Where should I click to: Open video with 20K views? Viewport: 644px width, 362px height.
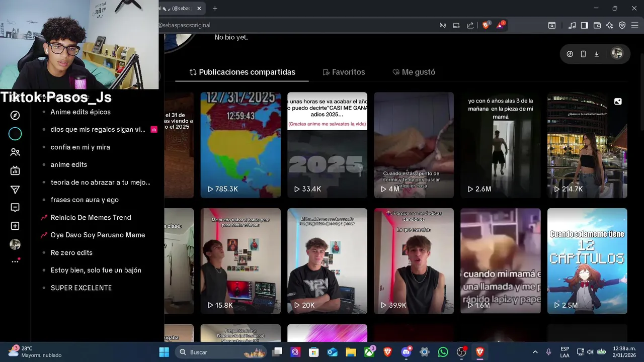click(327, 261)
